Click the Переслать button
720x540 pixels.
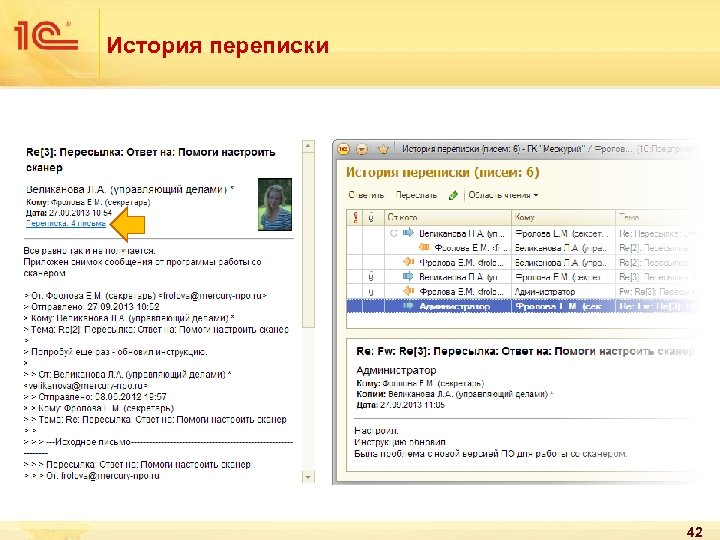click(x=416, y=195)
